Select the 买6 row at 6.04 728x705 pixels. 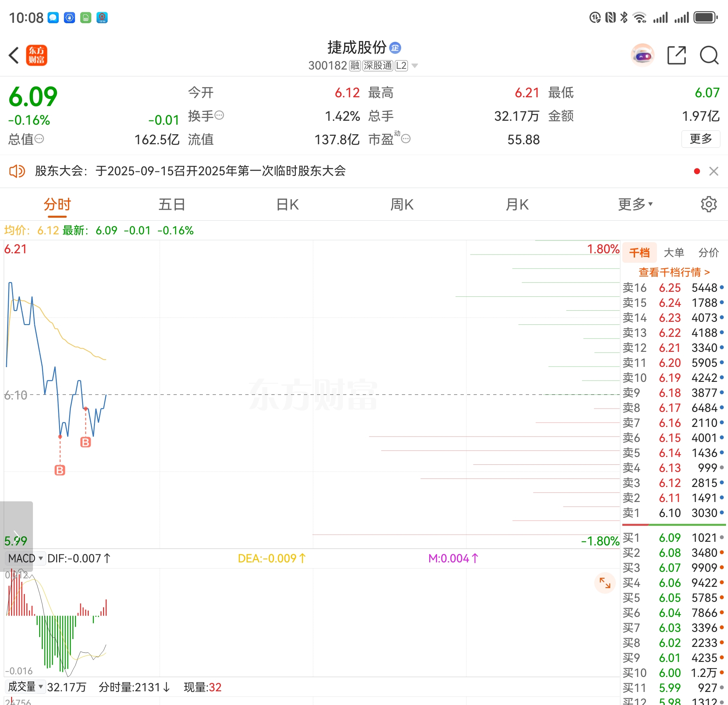point(674,613)
